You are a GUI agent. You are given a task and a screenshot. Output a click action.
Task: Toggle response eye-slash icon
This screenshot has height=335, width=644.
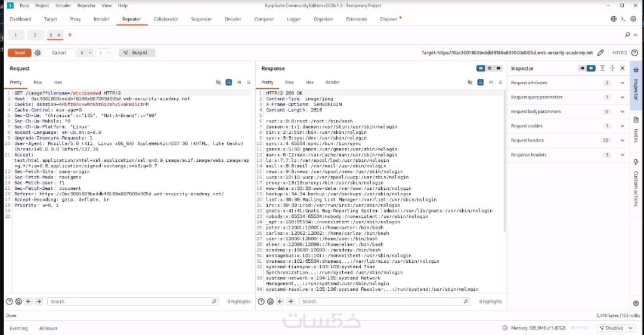(470, 82)
